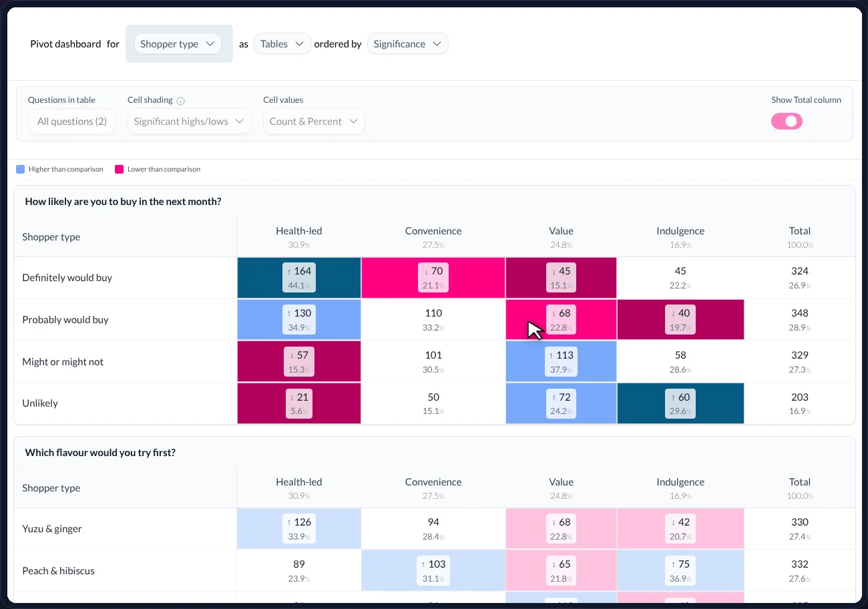Click the Probably would buy row label

tap(65, 320)
